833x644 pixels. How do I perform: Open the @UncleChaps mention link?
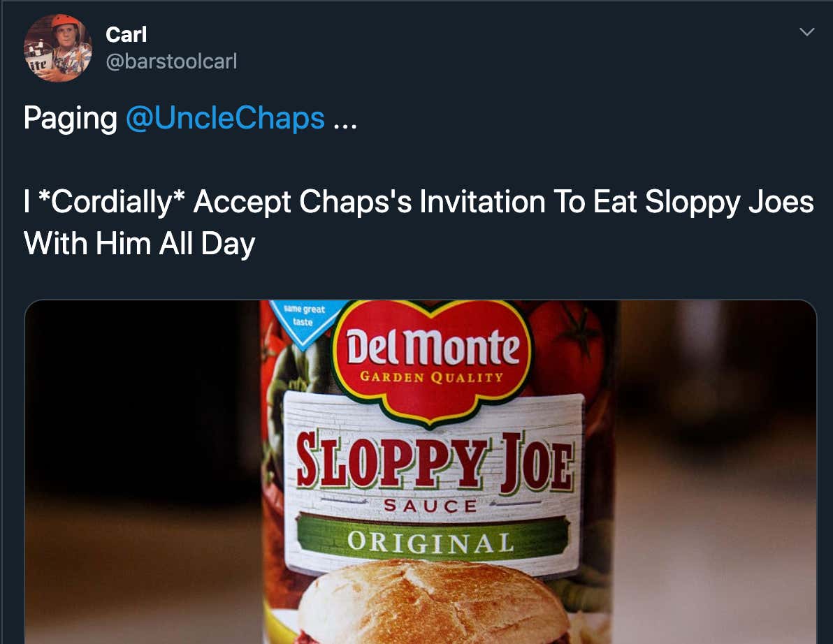pyautogui.click(x=225, y=118)
